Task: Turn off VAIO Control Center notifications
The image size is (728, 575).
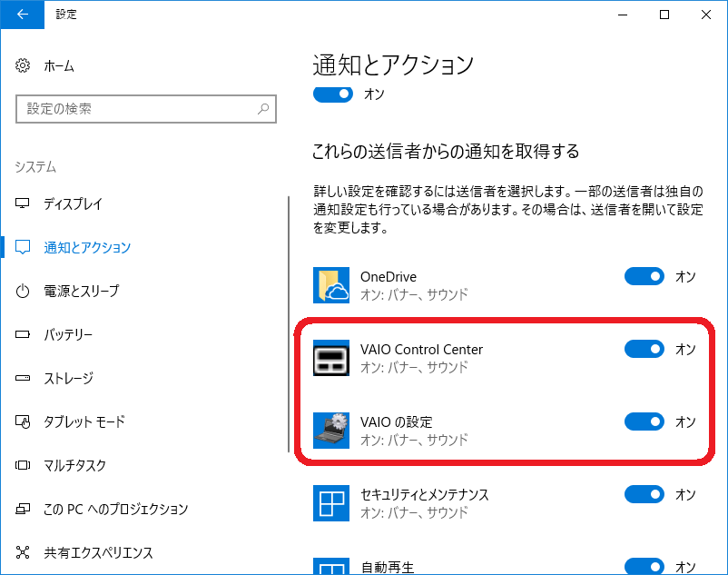Action: click(644, 349)
